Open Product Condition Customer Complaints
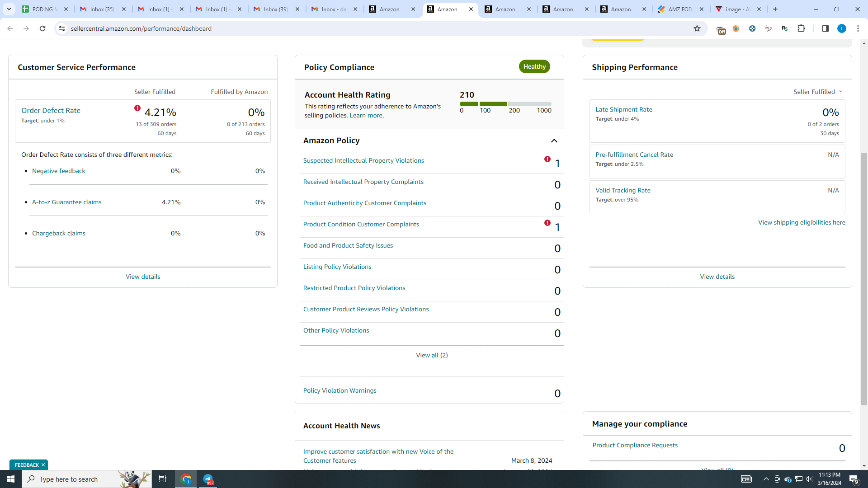 click(x=361, y=224)
